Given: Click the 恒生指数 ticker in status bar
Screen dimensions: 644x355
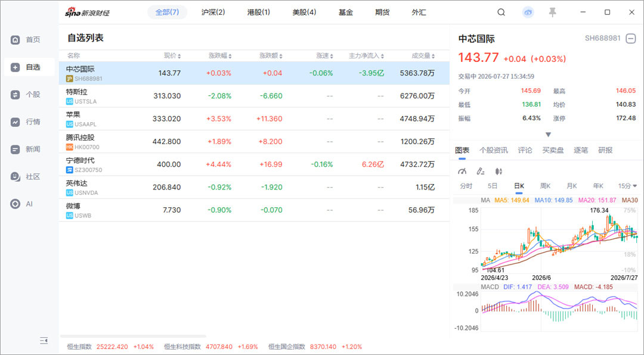Looking at the screenshot, I should (110, 347).
